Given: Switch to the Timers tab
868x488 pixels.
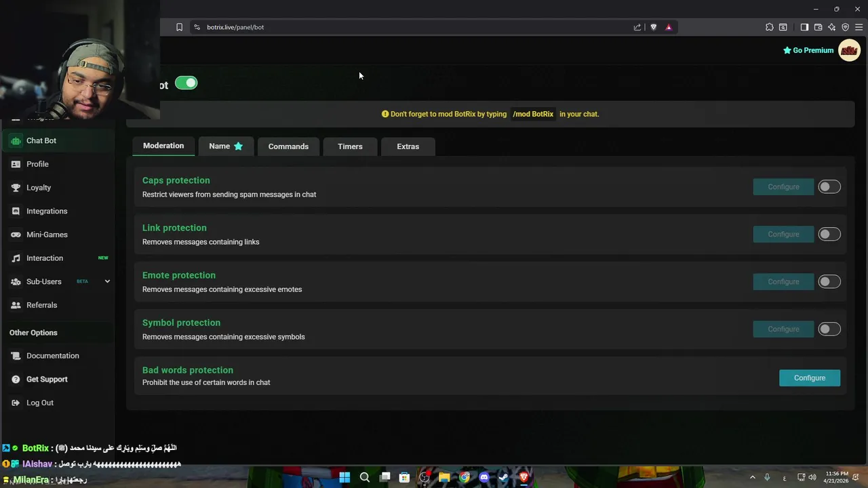Looking at the screenshot, I should (350, 146).
